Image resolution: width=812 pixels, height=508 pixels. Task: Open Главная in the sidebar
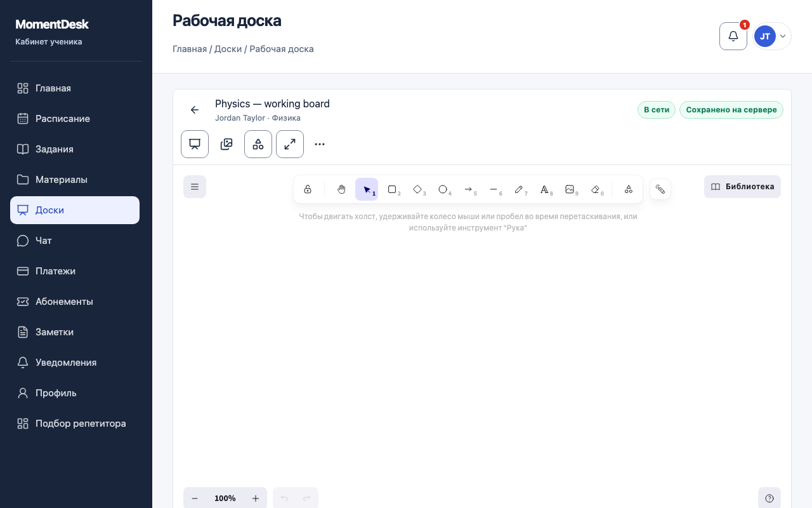[75, 88]
